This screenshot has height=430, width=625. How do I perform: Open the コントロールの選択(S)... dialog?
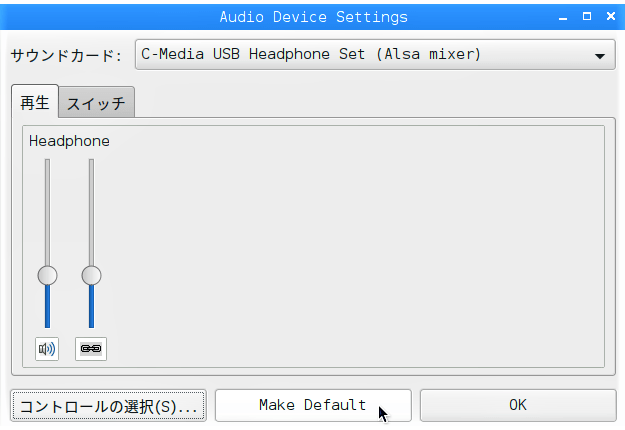[x=108, y=406]
